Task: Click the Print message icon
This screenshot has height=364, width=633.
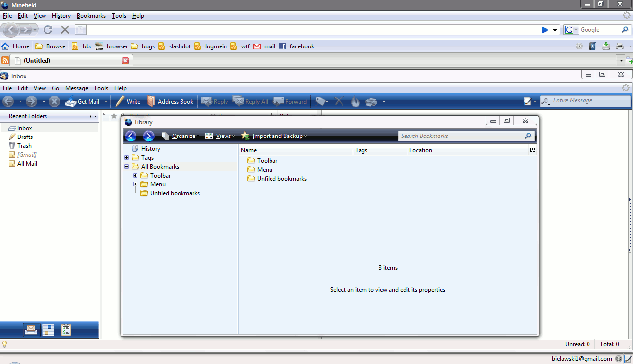Action: (x=371, y=101)
